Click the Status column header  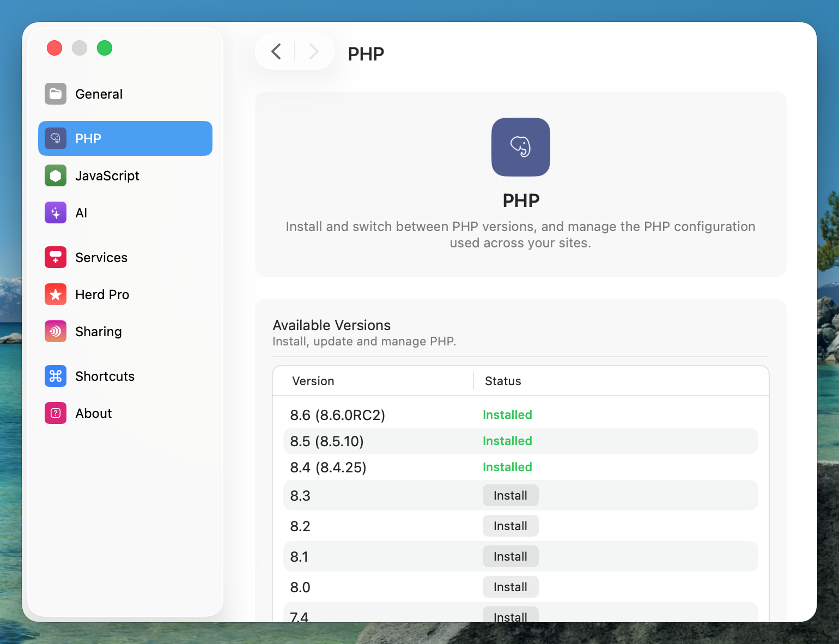coord(503,381)
